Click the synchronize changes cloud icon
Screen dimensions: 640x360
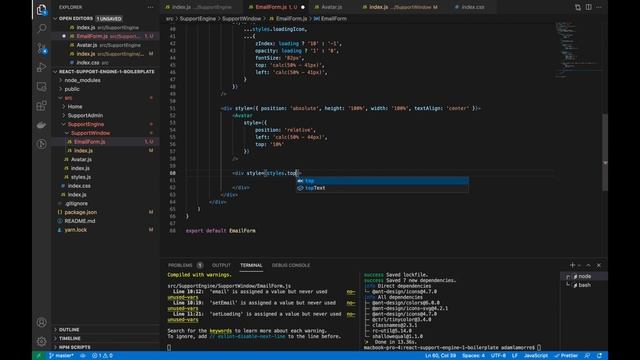[83, 356]
